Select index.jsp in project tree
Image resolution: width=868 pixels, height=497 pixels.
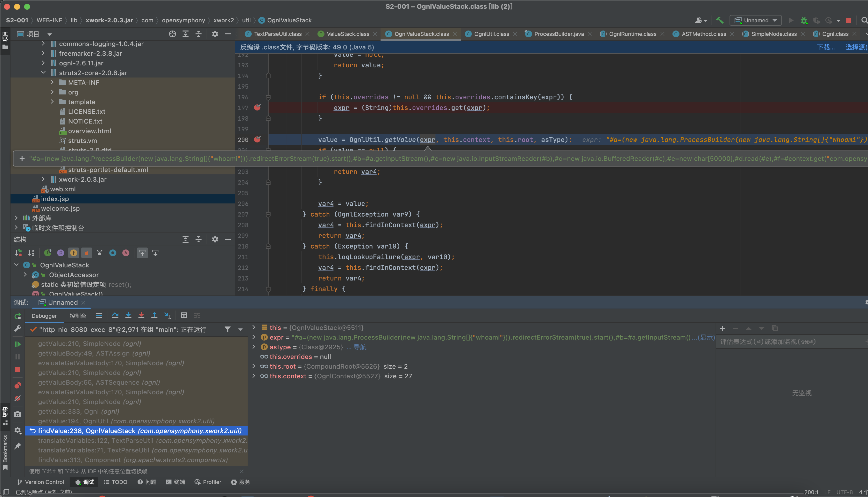(x=54, y=199)
